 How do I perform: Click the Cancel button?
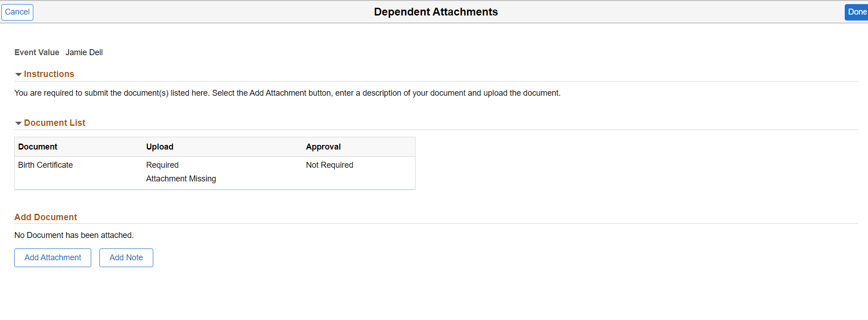pos(17,12)
